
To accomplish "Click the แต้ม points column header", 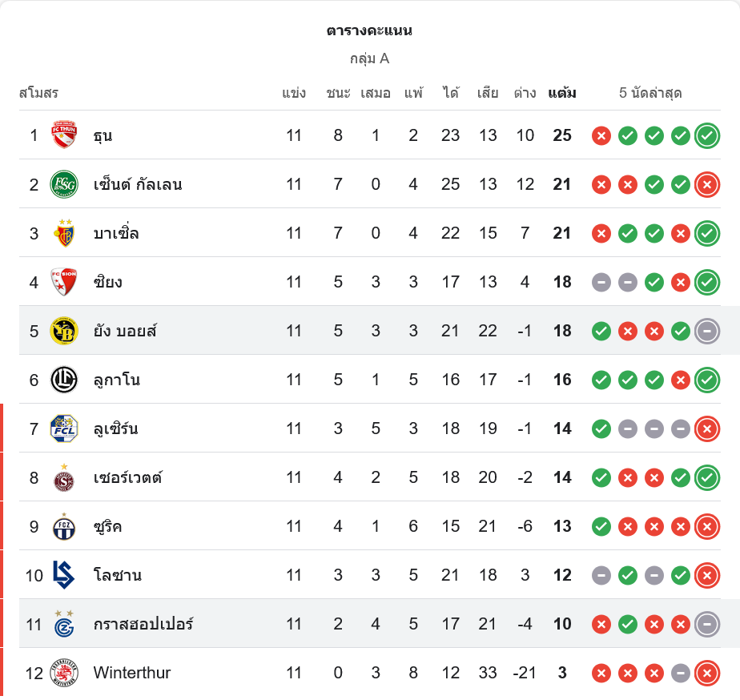I will click(562, 93).
